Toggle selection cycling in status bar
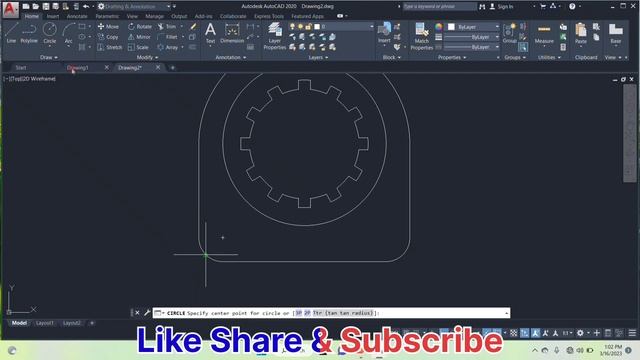This screenshot has width=640, height=360. (524, 333)
